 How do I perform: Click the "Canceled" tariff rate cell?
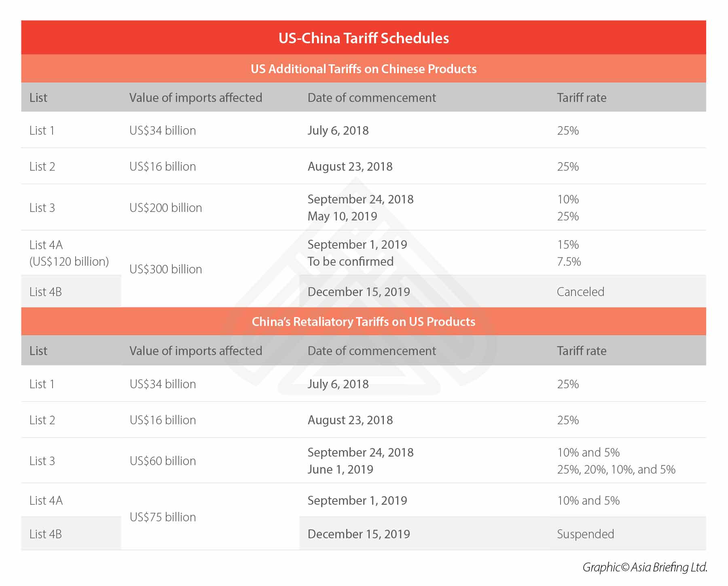tap(580, 292)
